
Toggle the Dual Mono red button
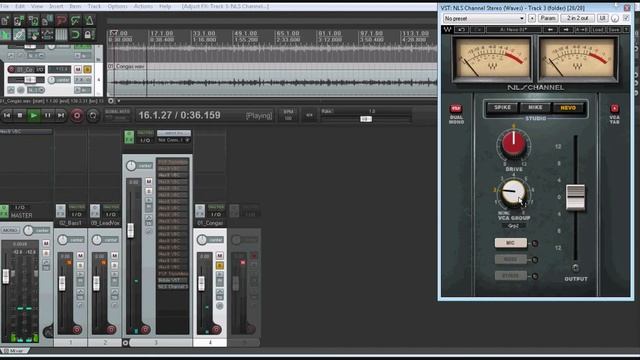(x=456, y=109)
